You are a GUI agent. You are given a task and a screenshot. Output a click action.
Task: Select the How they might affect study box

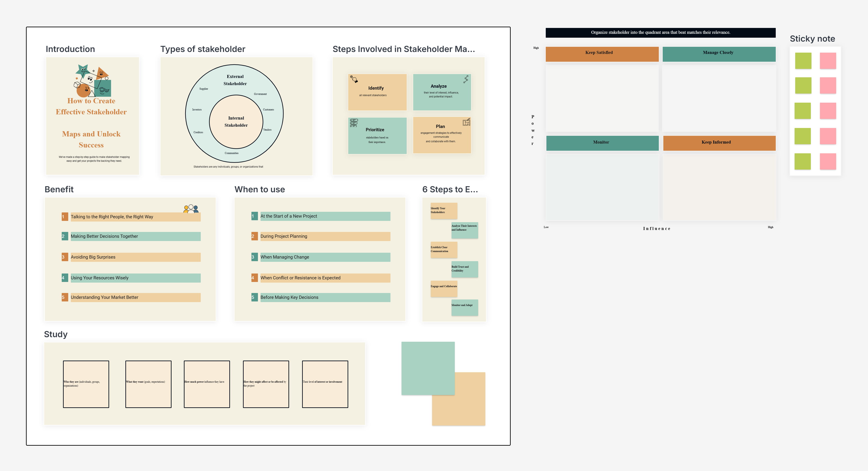(x=266, y=384)
